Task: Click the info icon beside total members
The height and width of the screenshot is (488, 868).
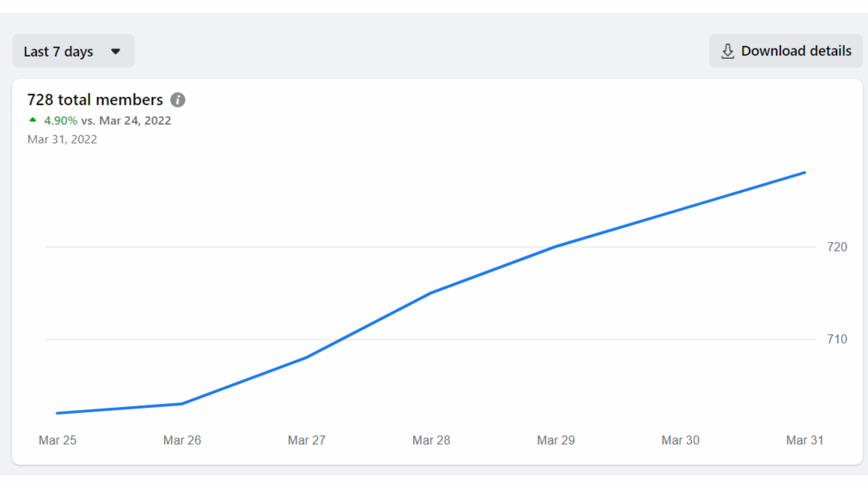Action: (x=178, y=100)
